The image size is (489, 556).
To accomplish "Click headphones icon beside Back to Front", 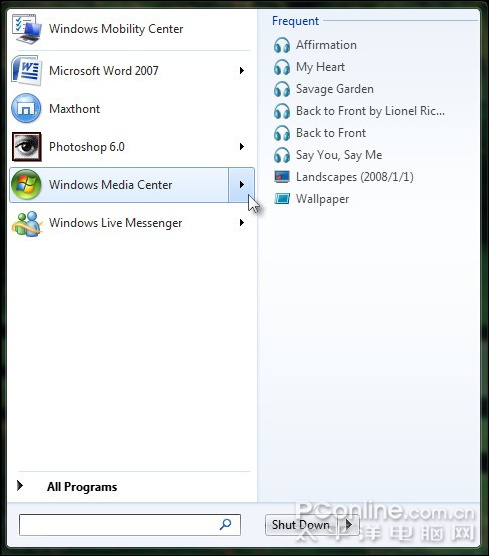I will [282, 133].
